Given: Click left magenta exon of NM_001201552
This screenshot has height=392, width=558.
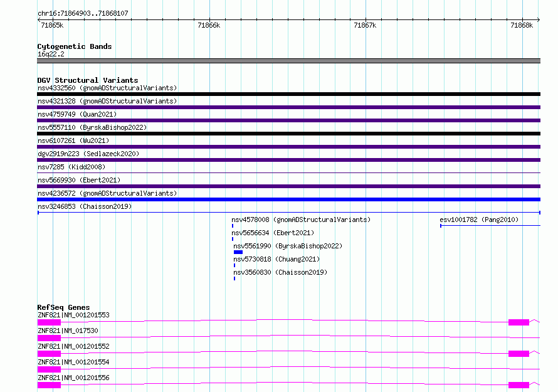Looking at the screenshot, I should coord(49,354).
